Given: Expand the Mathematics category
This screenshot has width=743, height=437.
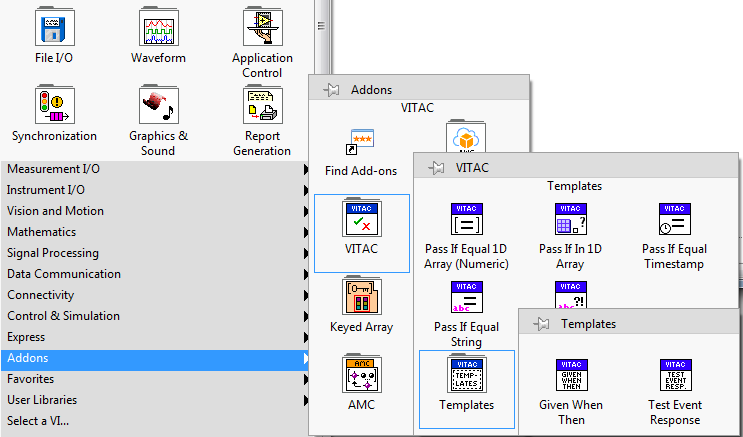Looking at the screenshot, I should tap(154, 232).
